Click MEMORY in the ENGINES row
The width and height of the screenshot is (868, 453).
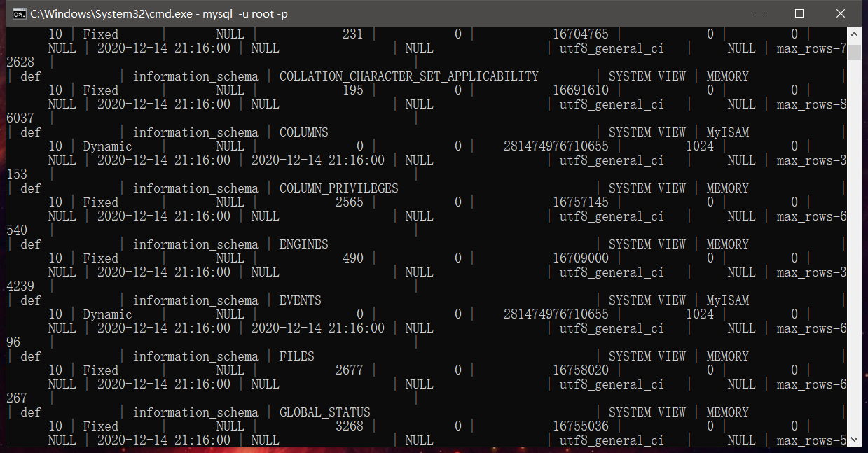[x=728, y=244]
